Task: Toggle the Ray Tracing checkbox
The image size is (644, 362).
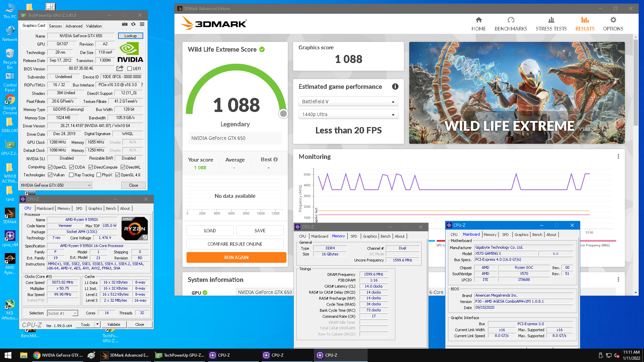Action: tap(71, 175)
